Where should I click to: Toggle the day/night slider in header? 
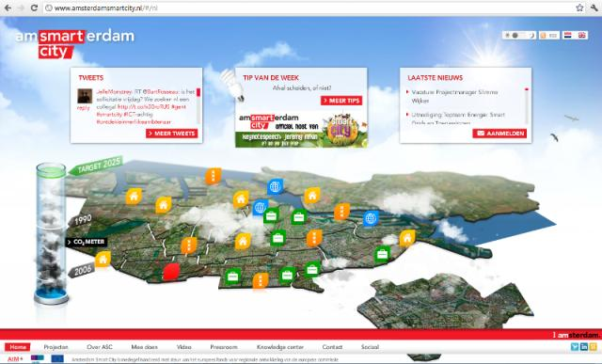(519, 36)
